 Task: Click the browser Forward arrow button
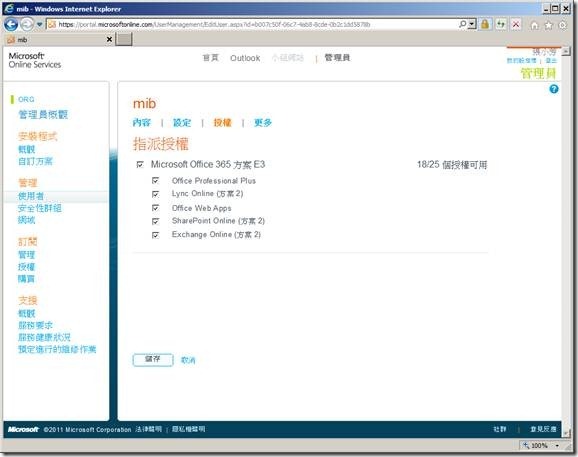pos(27,24)
